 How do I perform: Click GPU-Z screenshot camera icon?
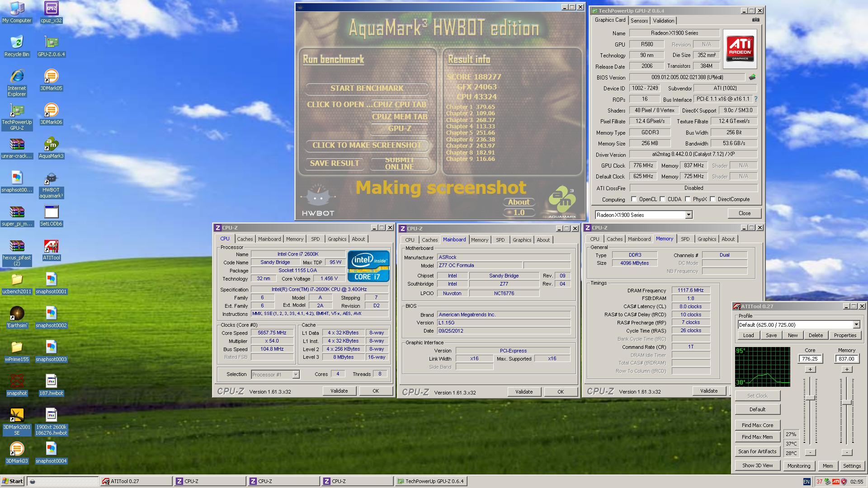755,20
